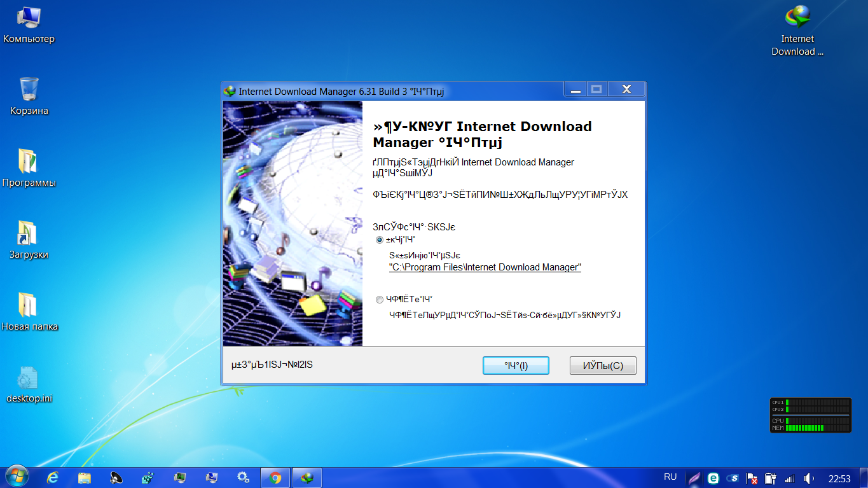Open Windows Explorer from the taskbar
Image resolution: width=868 pixels, height=488 pixels.
click(x=85, y=478)
